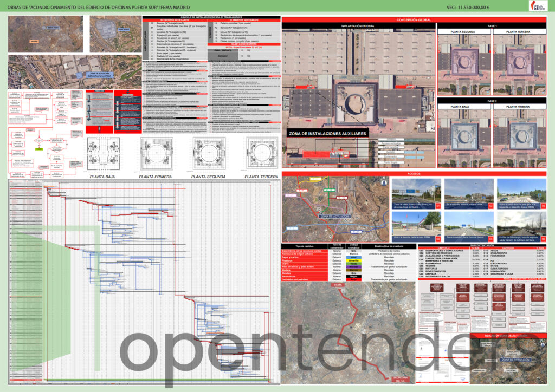This screenshot has width=555, height=392.
Task: Click the 'PLANTA BAJA' label under Fase 2
Action: 460,107
